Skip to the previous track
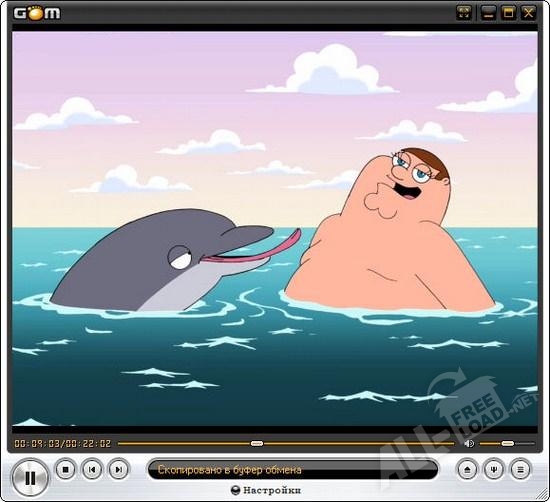This screenshot has height=502, width=550. tap(92, 469)
